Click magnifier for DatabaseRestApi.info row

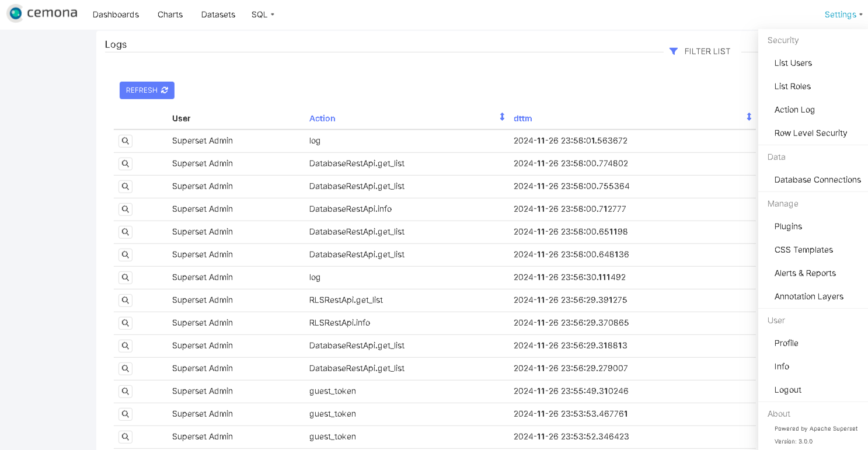125,209
